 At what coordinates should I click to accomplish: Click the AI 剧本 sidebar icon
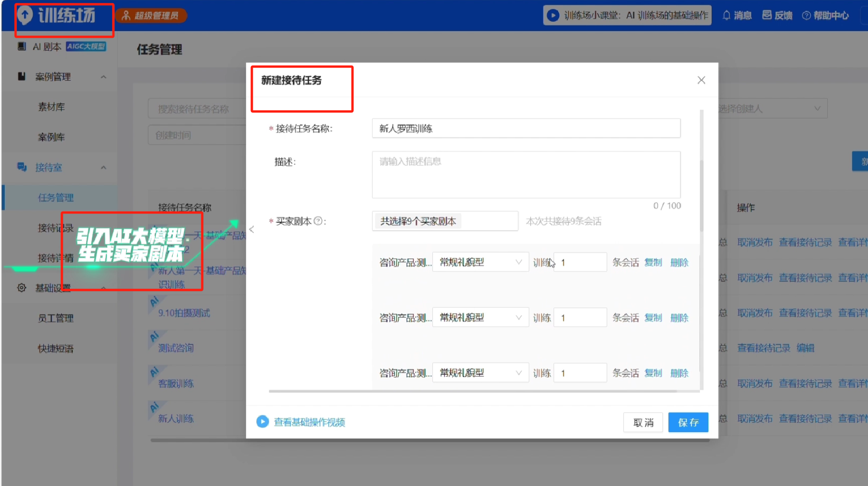coord(22,46)
